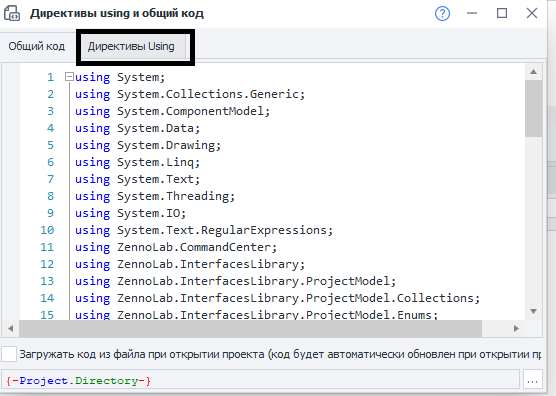Click line ending with ProjectModel.Enums;
The height and width of the screenshot is (396, 556).
click(256, 315)
